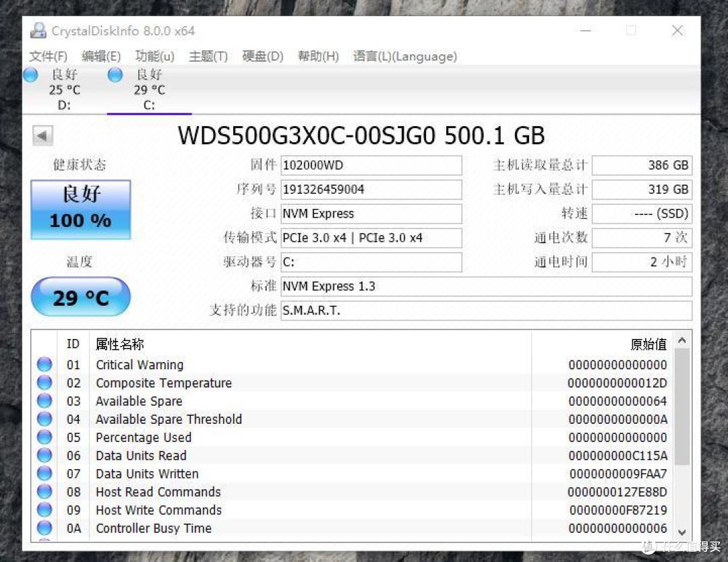Click the 良好 100 % health status button
728x562 pixels.
81,210
